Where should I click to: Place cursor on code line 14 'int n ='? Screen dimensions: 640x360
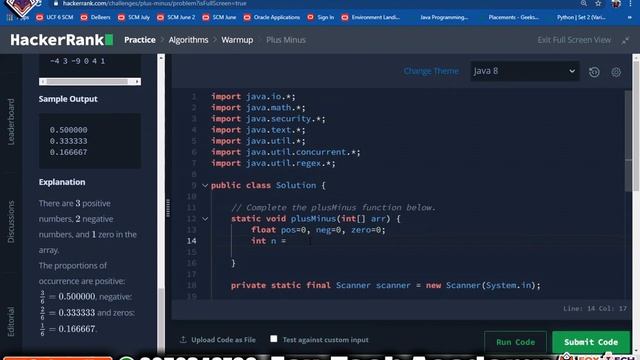pos(269,241)
